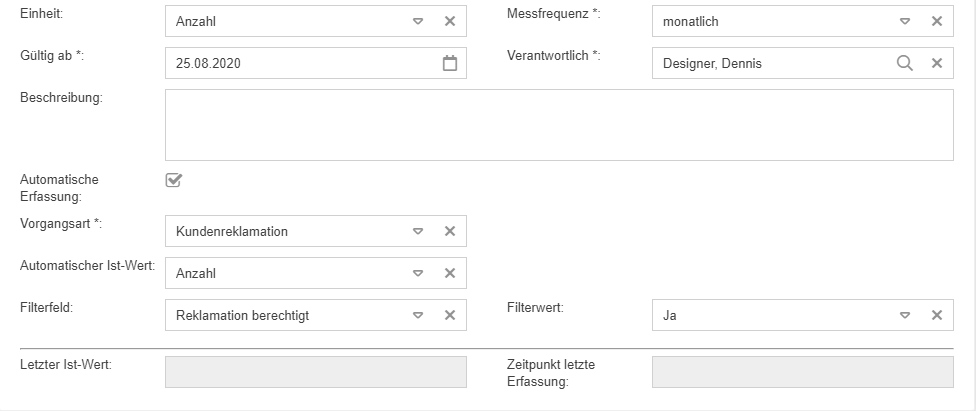Open the Filterwert dropdown

[x=905, y=315]
